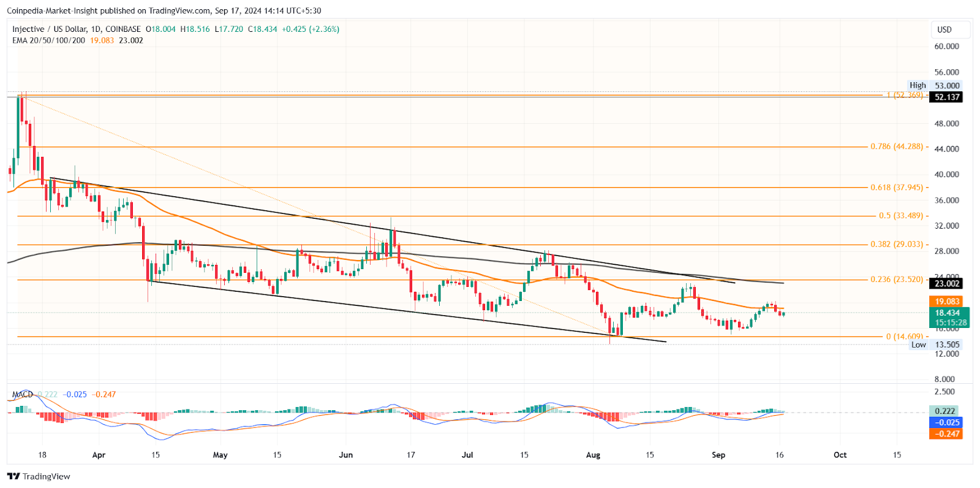The width and height of the screenshot is (980, 488).
Task: Click the 2.500 MACD scale label
Action: point(944,392)
